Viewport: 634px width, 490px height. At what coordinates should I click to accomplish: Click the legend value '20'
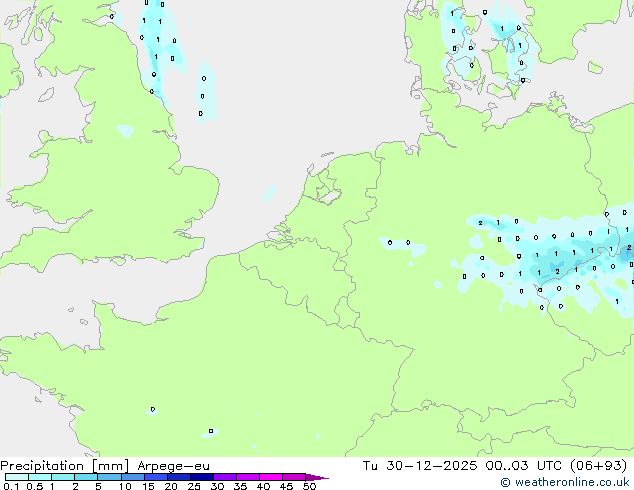tap(171, 486)
